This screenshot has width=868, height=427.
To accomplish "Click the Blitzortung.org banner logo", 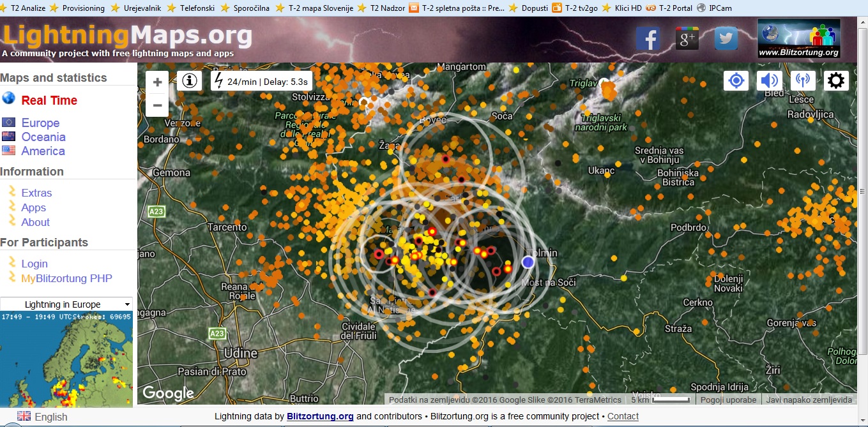I will point(798,39).
